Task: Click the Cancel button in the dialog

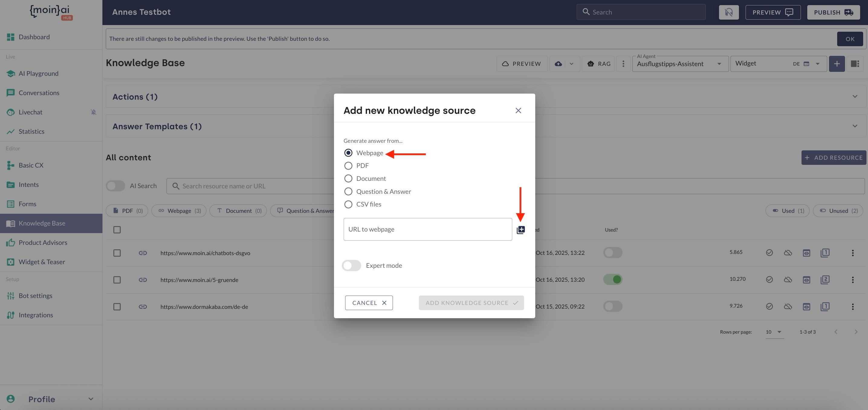Action: (369, 303)
